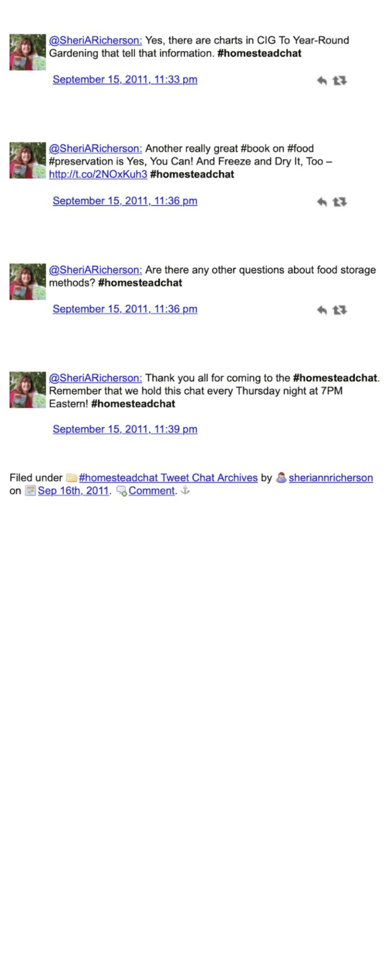The image size is (392, 980).
Task: Reply to the food storage questions tweet
Action: tap(322, 310)
